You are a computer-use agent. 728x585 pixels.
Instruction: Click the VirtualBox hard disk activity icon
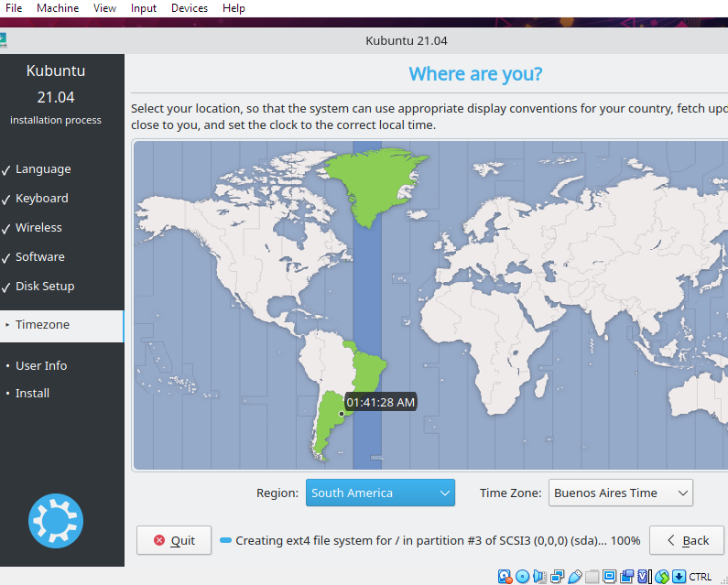pos(505,577)
